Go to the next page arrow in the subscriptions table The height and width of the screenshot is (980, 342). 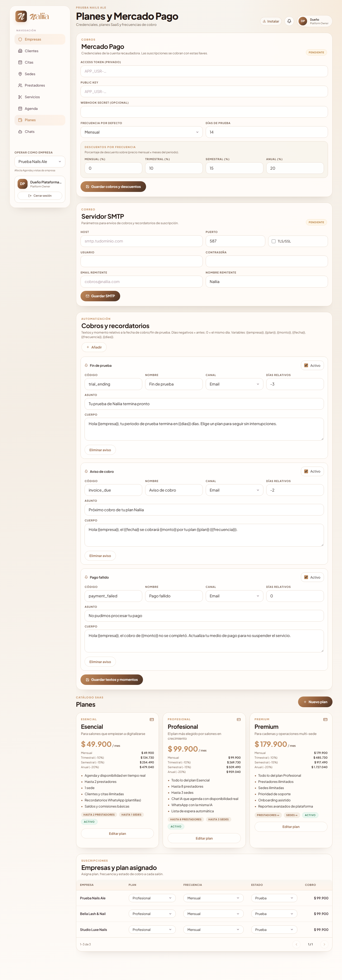(324, 944)
